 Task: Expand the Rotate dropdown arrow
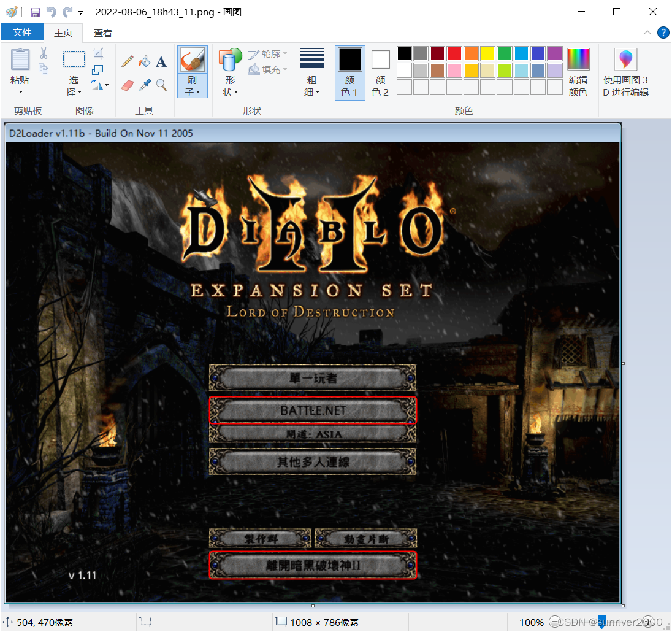106,85
